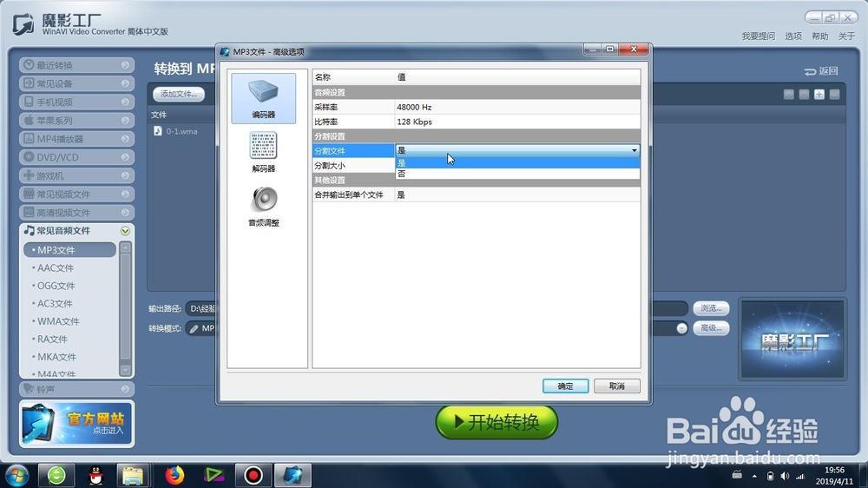Click the volume tray icon
Image resolution: width=868 pixels, height=488 pixels.
[x=785, y=476]
